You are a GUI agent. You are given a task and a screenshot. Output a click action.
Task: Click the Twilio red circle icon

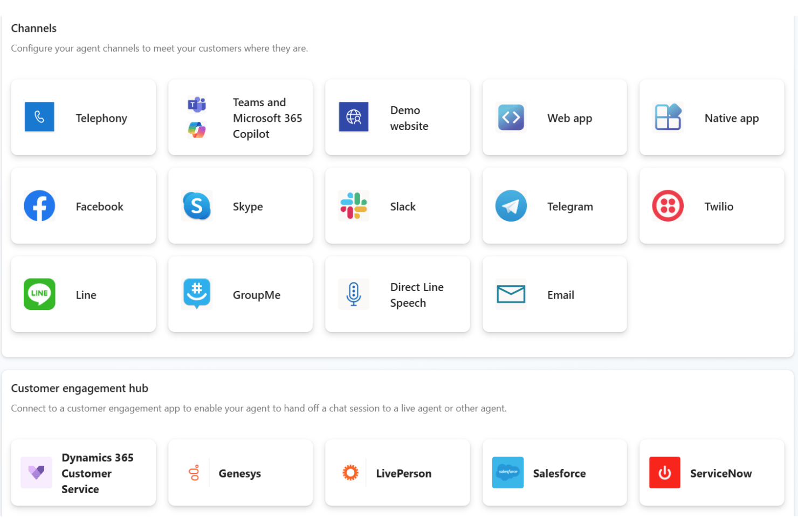[x=668, y=205]
